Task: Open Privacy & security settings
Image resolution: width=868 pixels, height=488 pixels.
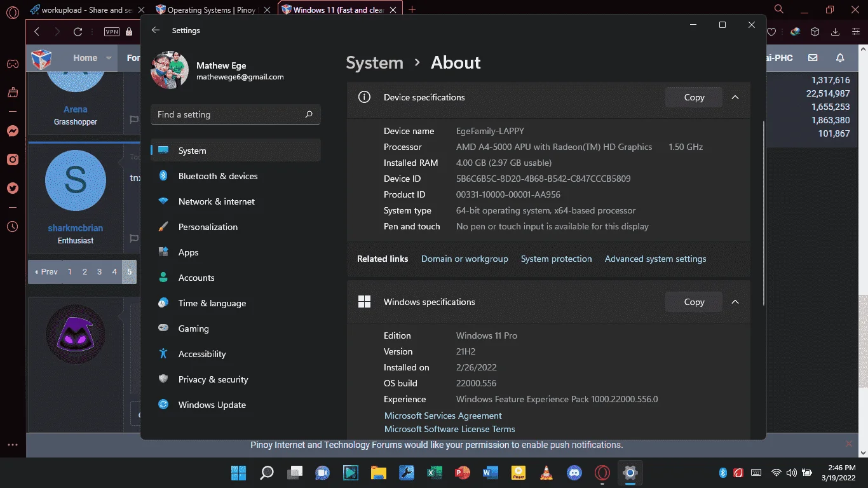Action: tap(236, 379)
